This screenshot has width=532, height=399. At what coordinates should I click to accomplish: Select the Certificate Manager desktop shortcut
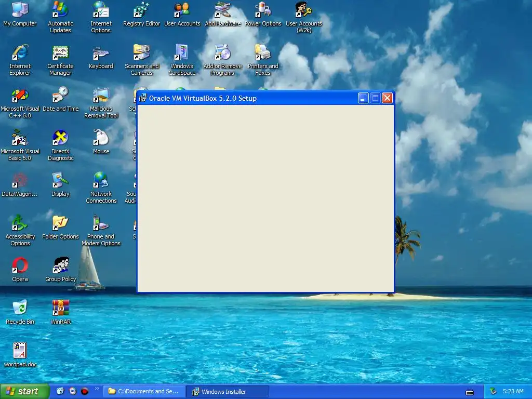click(x=60, y=60)
